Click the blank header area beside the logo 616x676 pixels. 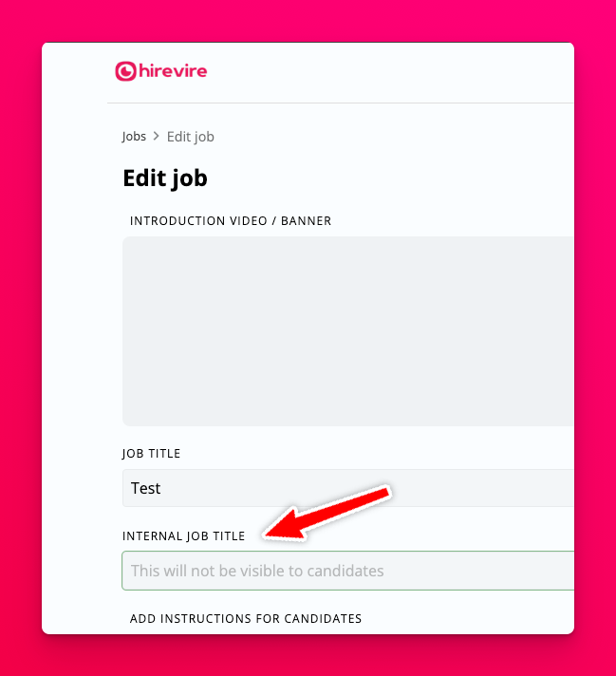tap(388, 71)
